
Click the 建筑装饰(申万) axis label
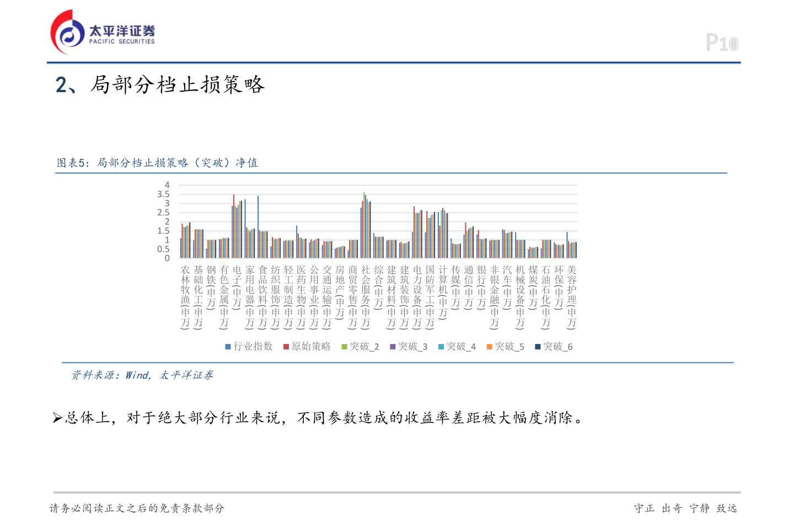[x=405, y=297]
